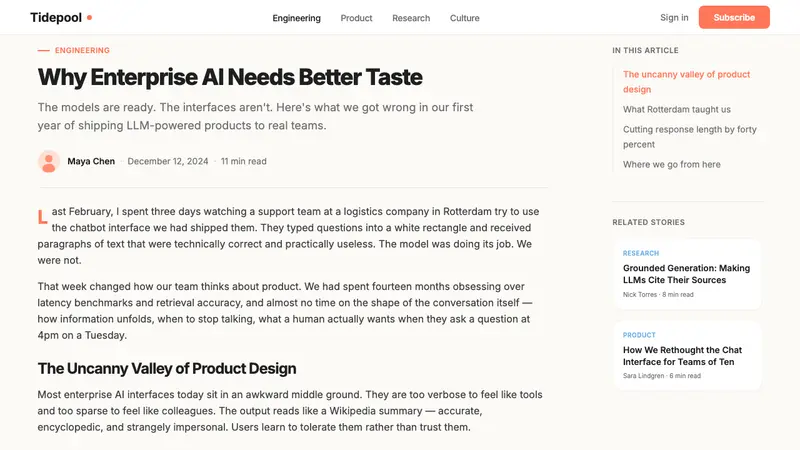The height and width of the screenshot is (450, 800).
Task: Click the Sign in link
Action: [x=674, y=17]
